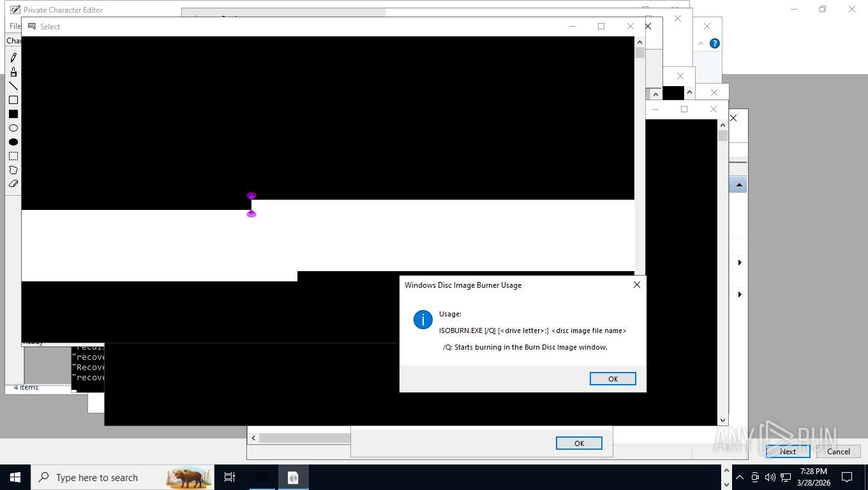Select the Hollow Ellipse tool
This screenshot has width=868, height=490.
tap(13, 128)
